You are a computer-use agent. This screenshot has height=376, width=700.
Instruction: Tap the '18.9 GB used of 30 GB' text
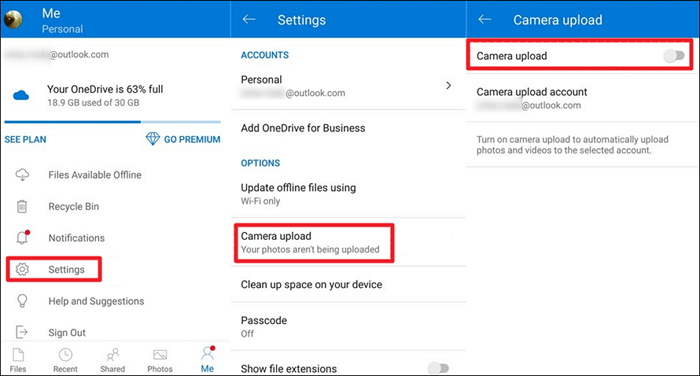click(93, 103)
